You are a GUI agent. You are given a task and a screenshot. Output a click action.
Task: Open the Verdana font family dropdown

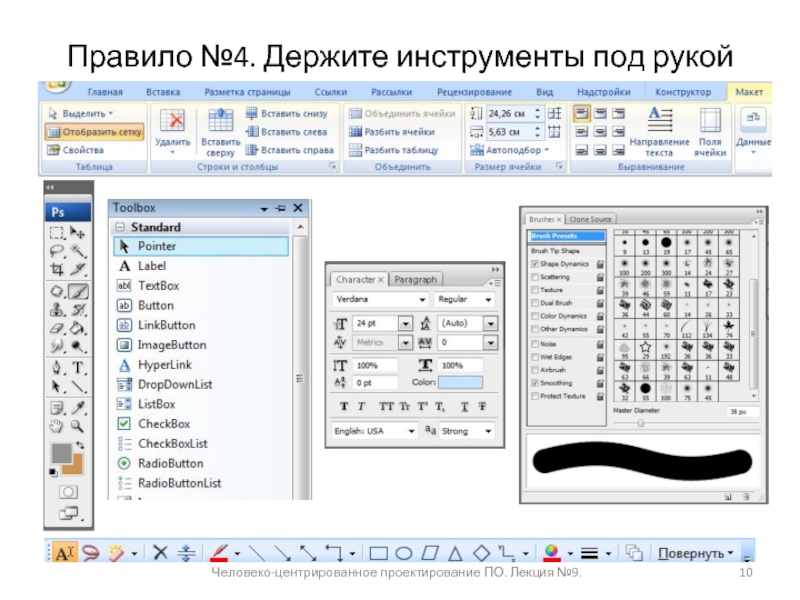pos(422,299)
